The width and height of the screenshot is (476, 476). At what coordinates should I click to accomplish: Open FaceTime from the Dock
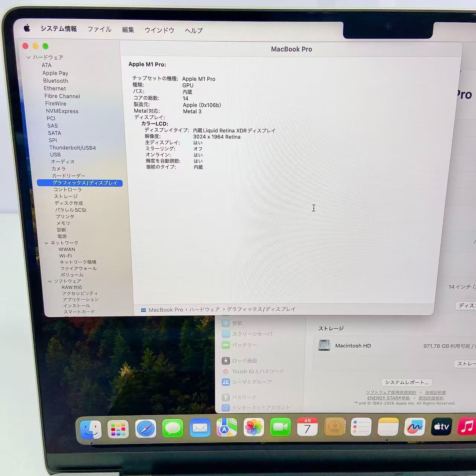[280, 427]
